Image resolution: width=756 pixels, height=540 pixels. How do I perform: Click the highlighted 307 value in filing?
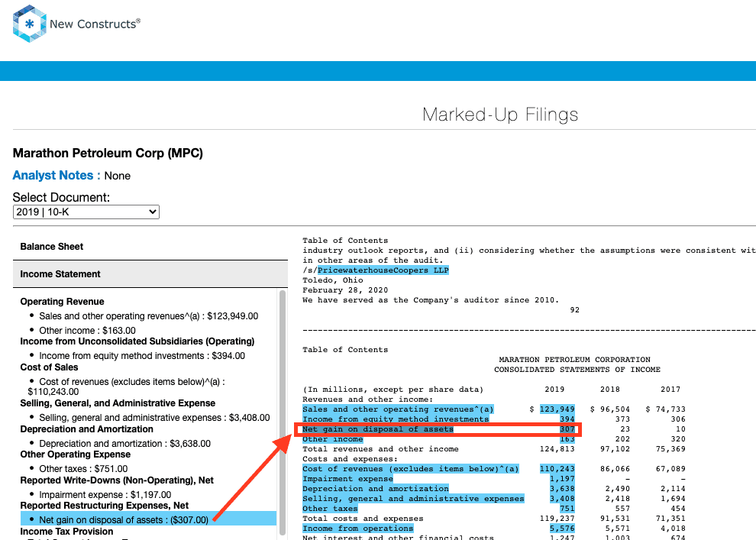(x=567, y=429)
